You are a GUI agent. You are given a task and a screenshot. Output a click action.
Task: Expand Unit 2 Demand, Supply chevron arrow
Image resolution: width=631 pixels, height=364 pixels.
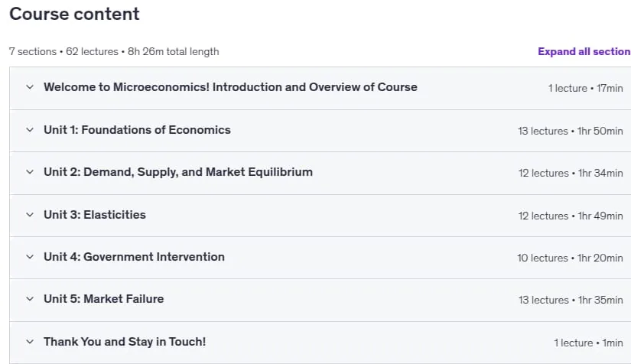click(30, 172)
